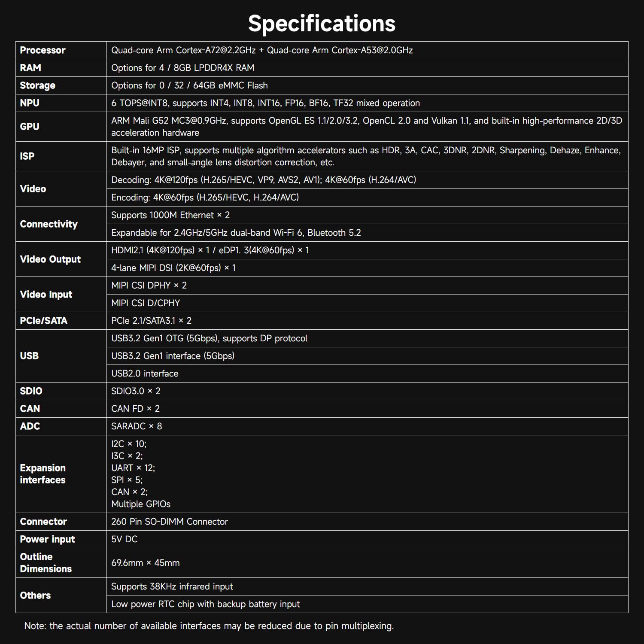Click the NPU 6 TOPS description
Screen dimensions: 644x644
(265, 103)
